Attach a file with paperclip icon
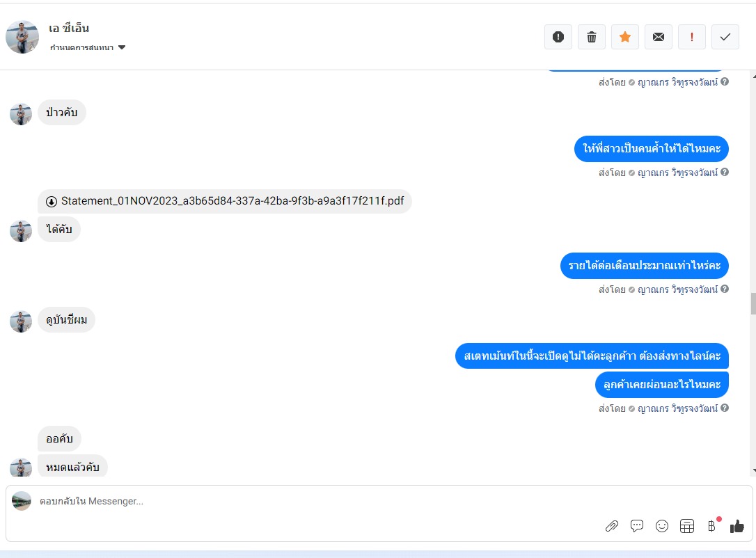This screenshot has width=756, height=558. coord(612,526)
